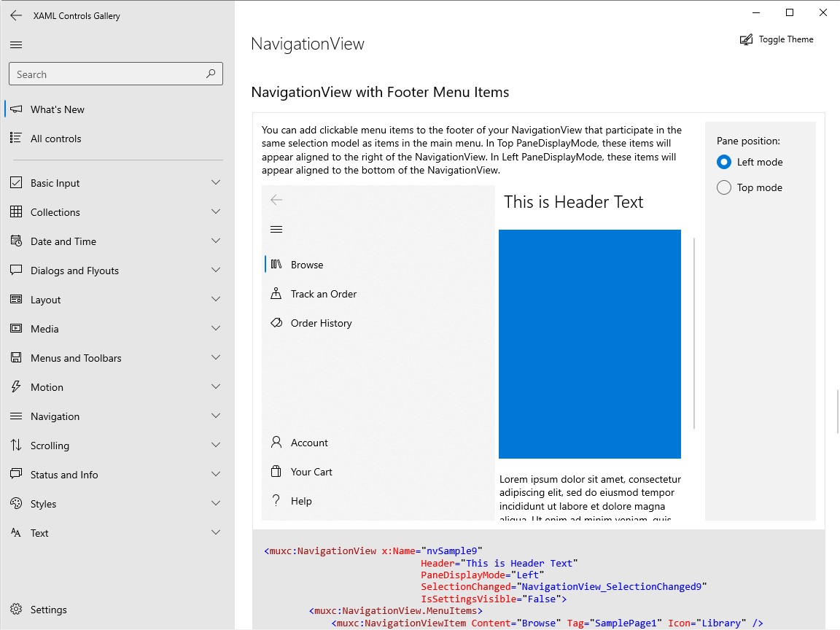Navigate to All controls
This screenshot has width=840, height=630.
point(55,138)
